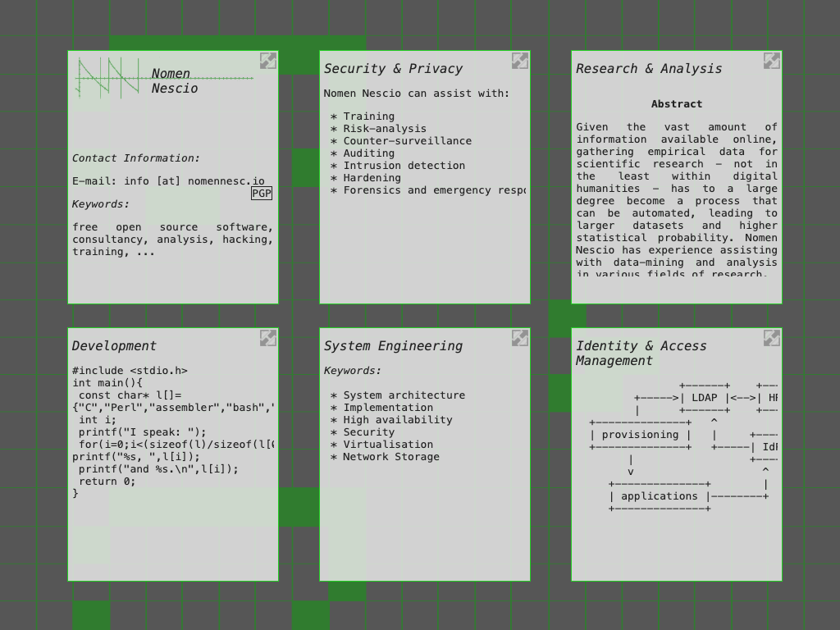Select the Development heading
This screenshot has height=630, width=840.
click(114, 346)
